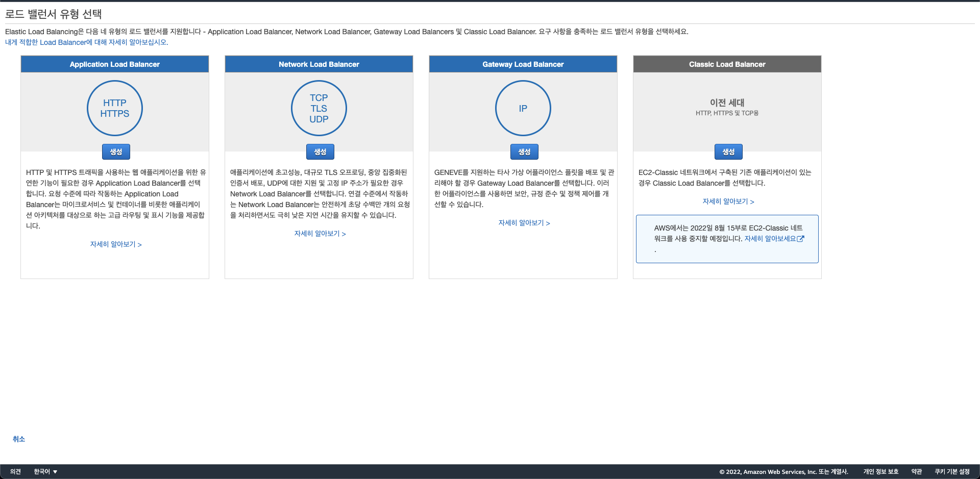Open the 한국어 language dropdown
The height and width of the screenshot is (479, 980).
pyautogui.click(x=45, y=472)
